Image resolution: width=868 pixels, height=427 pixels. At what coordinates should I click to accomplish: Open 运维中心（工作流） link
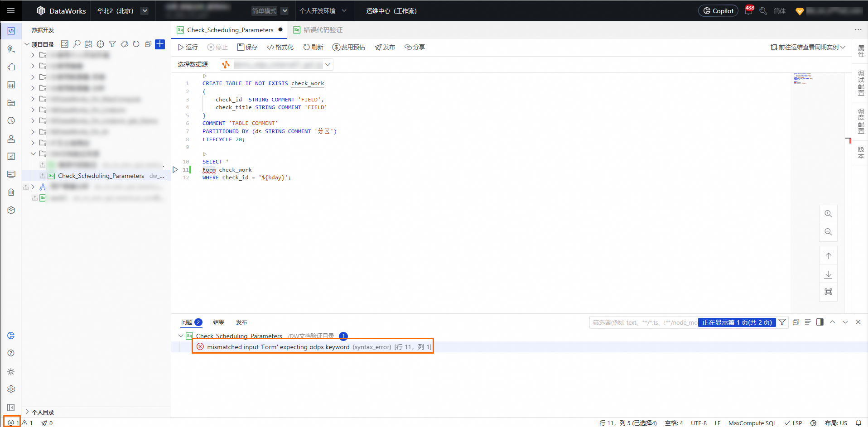[391, 11]
